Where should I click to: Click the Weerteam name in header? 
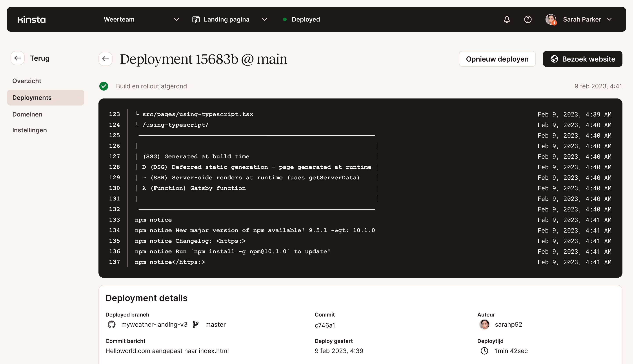click(119, 19)
